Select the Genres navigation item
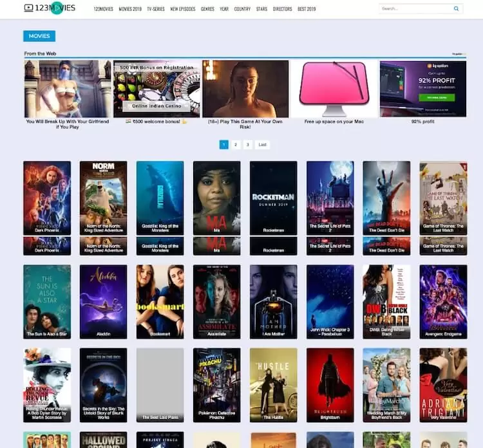This screenshot has width=483, height=448. click(207, 9)
